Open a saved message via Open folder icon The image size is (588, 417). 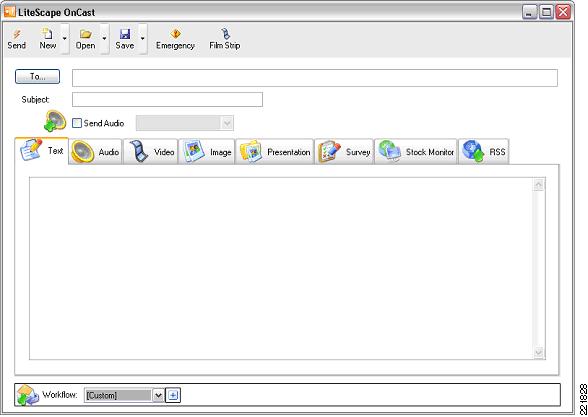coord(86,34)
